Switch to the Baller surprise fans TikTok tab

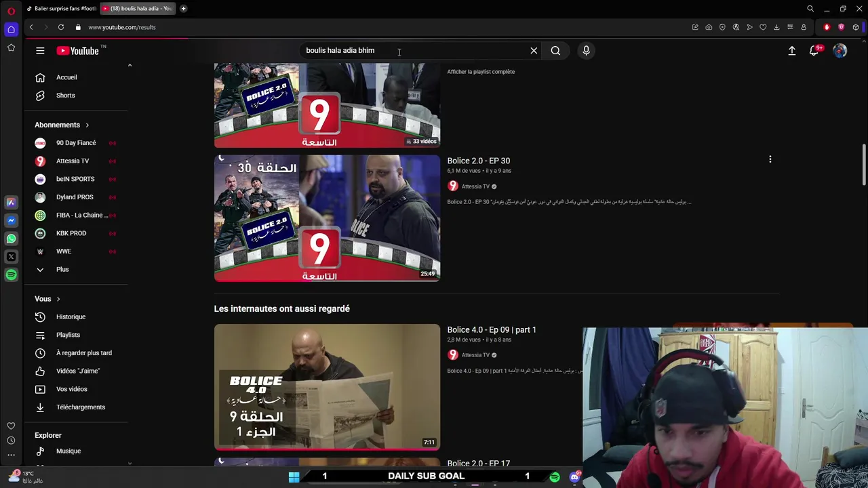61,9
